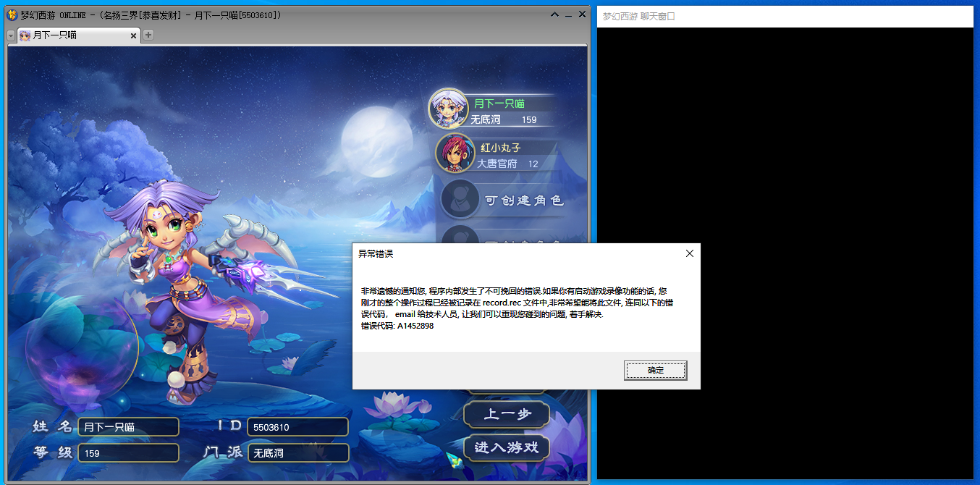This screenshot has width=980, height=485.
Task: Confirm the error dialog with 确定
Action: coord(655,370)
